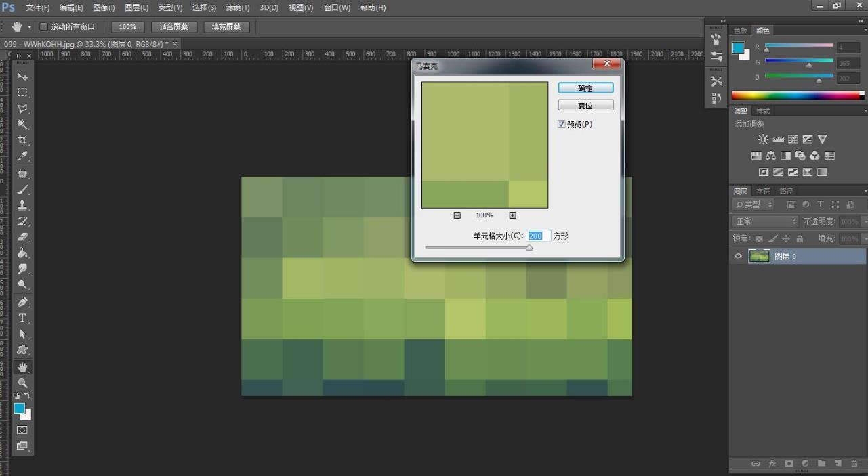
Task: Switch to the 路径 tab
Action: pos(786,191)
